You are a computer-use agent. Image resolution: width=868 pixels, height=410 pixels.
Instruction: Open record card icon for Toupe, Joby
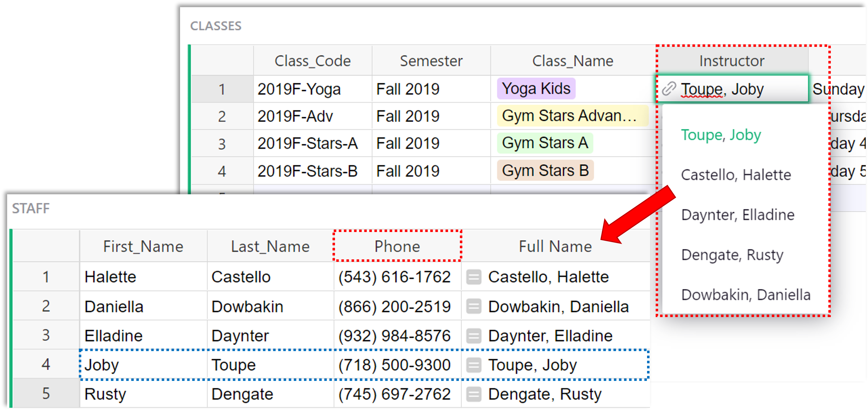[474, 365]
